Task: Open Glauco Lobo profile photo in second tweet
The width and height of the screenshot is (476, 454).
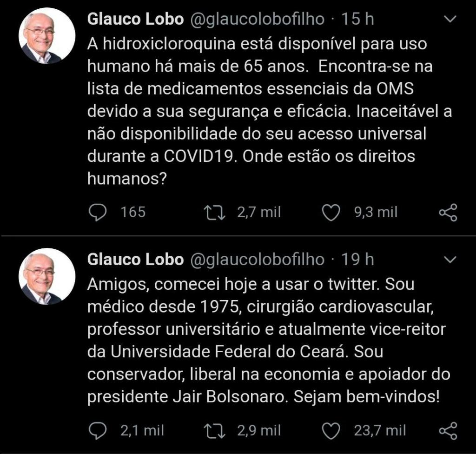Action: 47,276
